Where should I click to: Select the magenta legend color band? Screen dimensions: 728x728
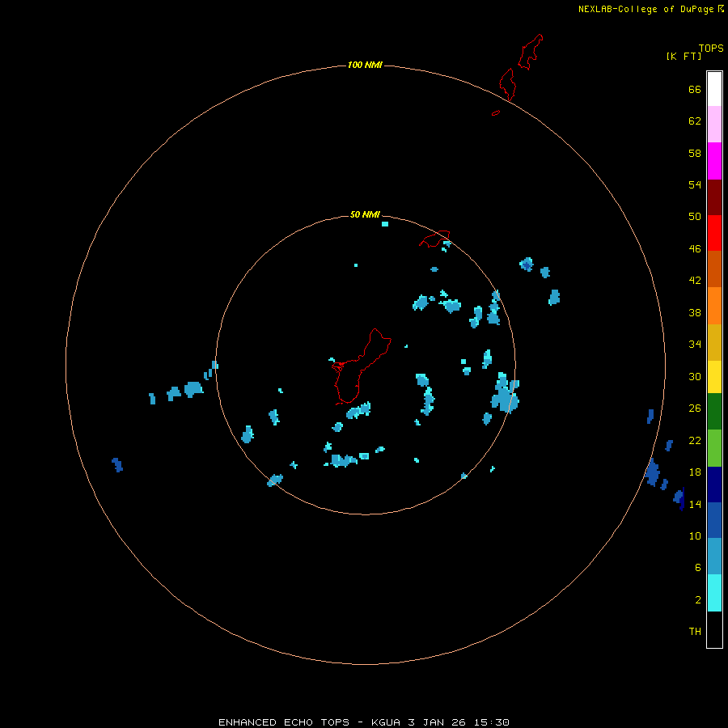(714, 161)
